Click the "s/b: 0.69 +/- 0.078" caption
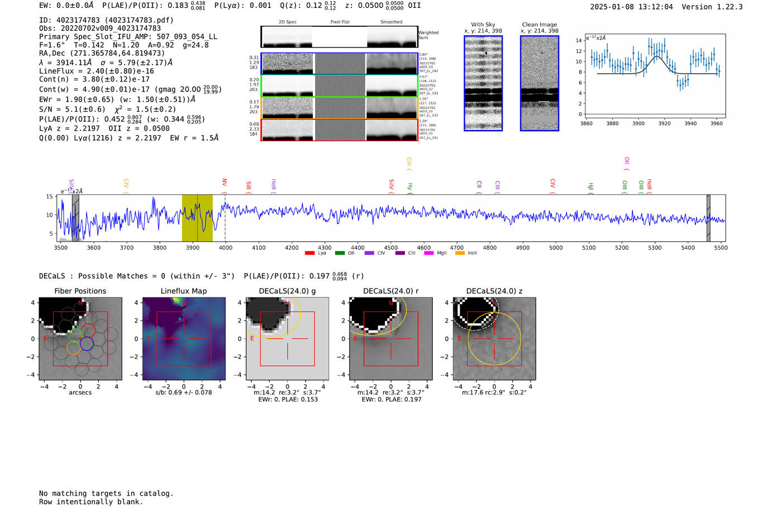The width and height of the screenshot is (782, 532). (184, 392)
